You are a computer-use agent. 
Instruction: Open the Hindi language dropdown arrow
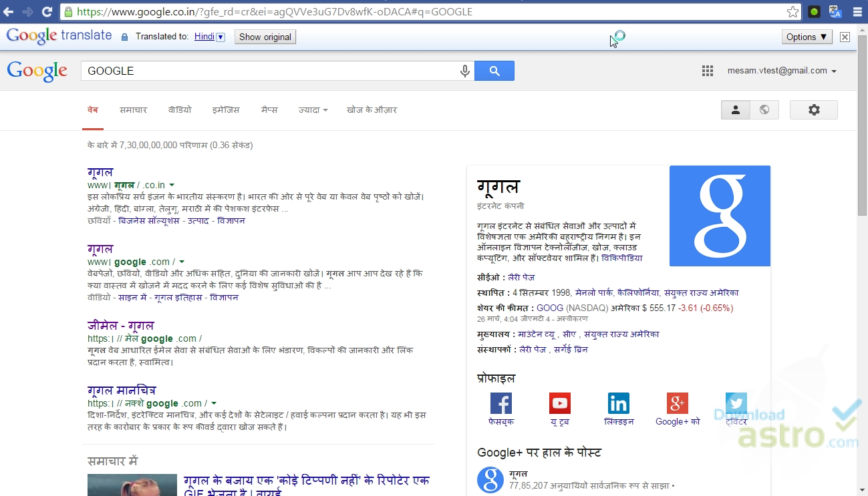coord(221,37)
